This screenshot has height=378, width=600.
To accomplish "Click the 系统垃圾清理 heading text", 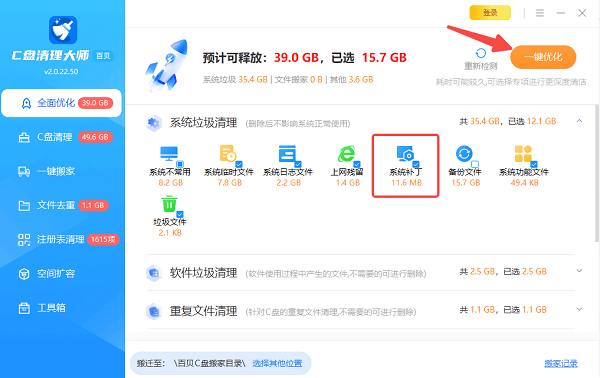I will coord(204,123).
